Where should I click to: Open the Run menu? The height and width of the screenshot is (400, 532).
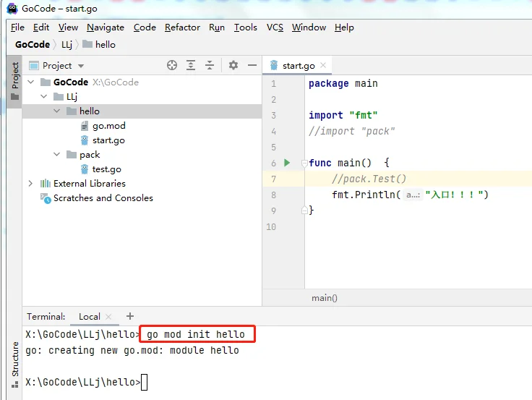(217, 27)
